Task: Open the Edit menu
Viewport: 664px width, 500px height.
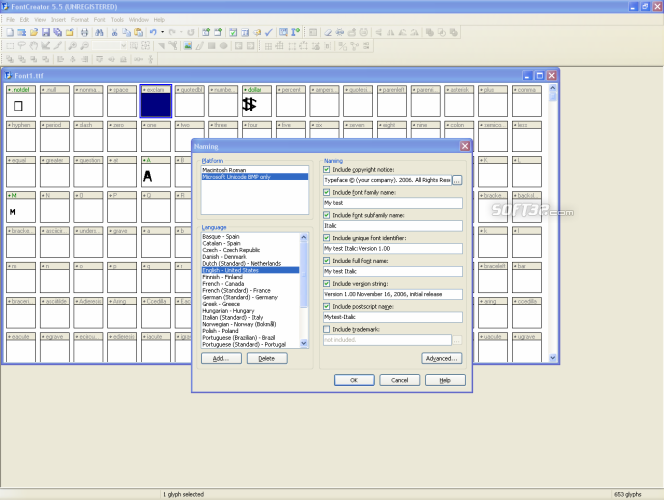Action: (x=24, y=19)
